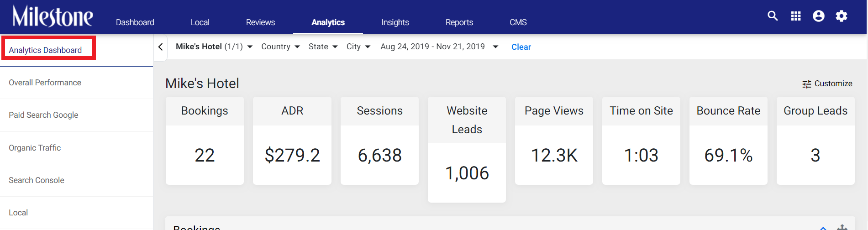Expand the State filter dropdown
The image size is (868, 230).
(x=323, y=47)
